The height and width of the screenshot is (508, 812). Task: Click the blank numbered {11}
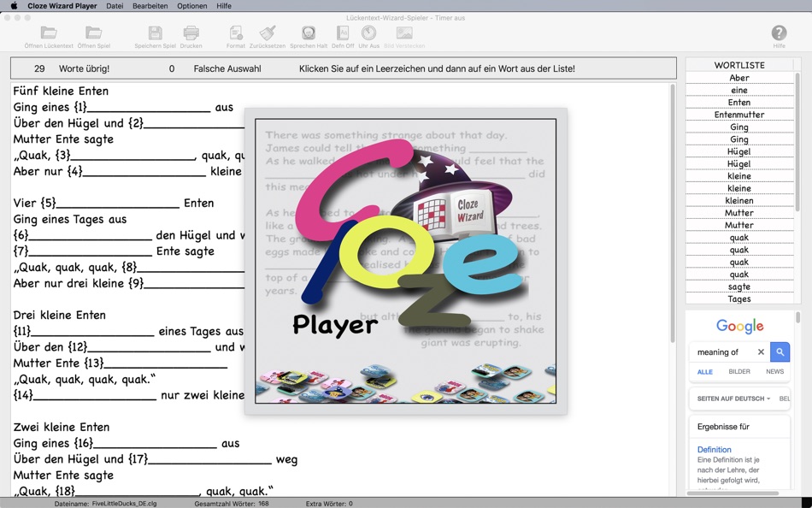[x=84, y=331]
